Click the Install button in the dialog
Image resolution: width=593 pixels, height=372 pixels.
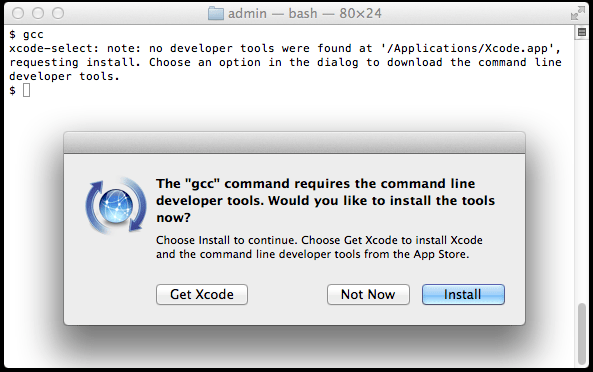463,294
